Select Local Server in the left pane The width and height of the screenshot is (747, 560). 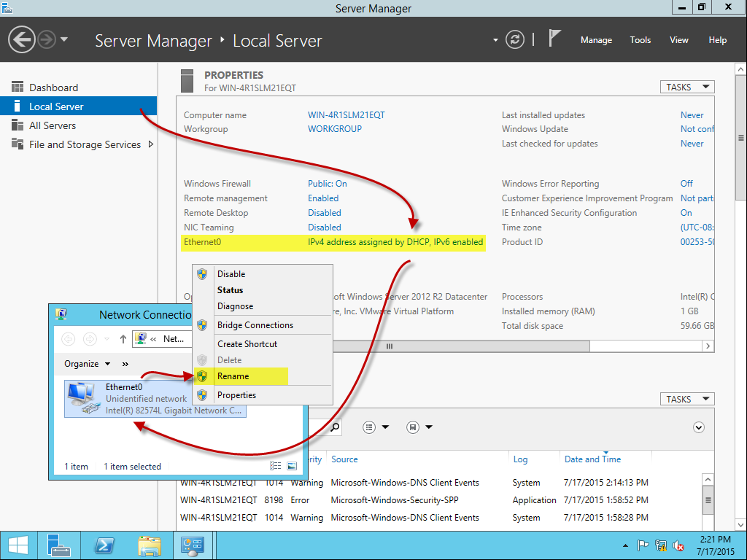[79, 106]
